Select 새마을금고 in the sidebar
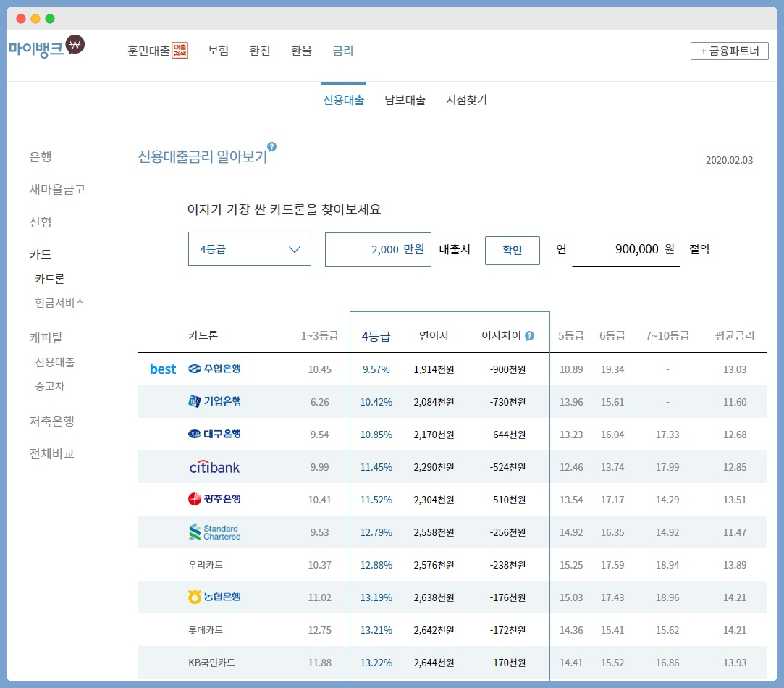The width and height of the screenshot is (784, 688). 57,190
